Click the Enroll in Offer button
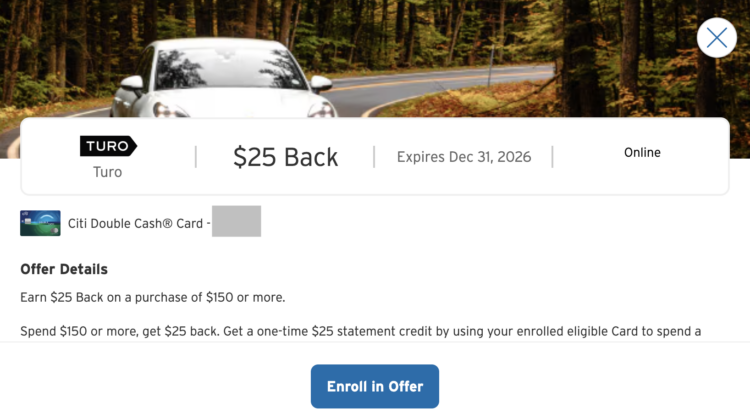 tap(375, 386)
